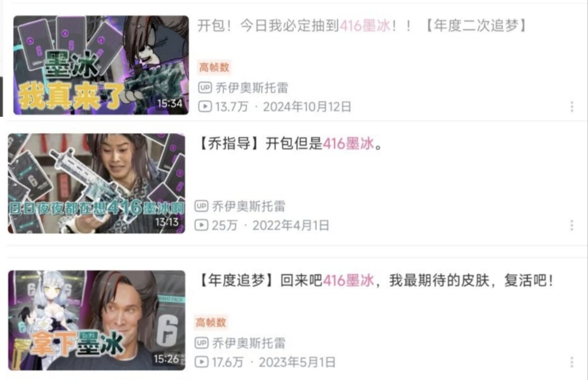Click the play count icon beside 13.7万
The image size is (588, 380).
point(204,107)
